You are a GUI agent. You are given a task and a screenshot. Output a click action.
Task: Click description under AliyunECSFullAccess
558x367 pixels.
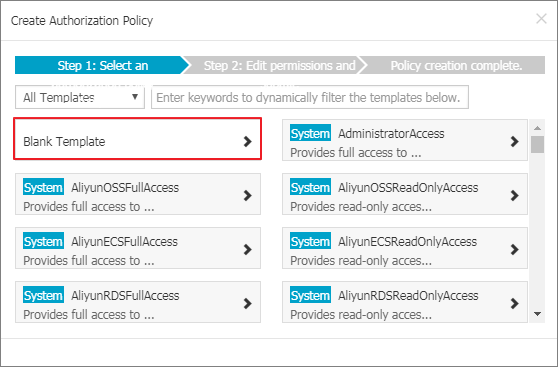click(x=89, y=261)
